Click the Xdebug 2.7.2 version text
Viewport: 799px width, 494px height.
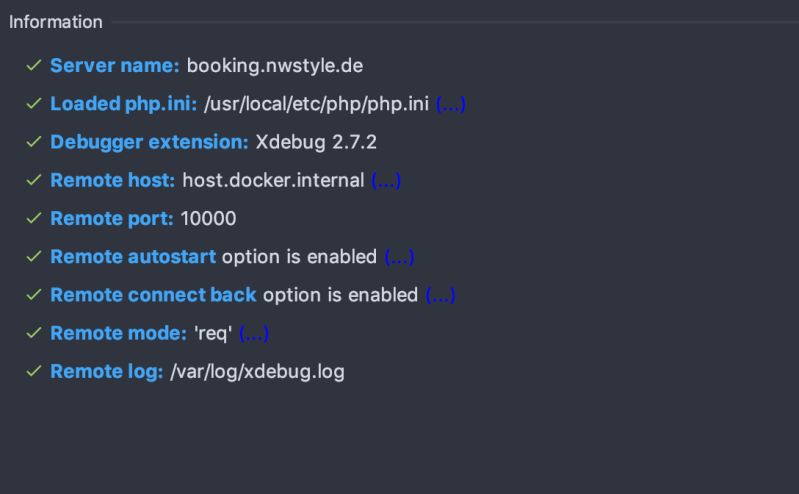tap(316, 142)
